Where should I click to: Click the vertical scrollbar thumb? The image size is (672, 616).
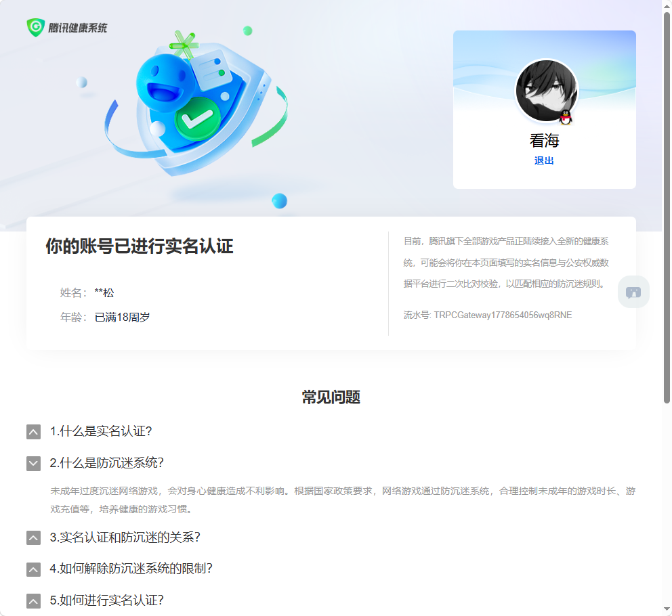pyautogui.click(x=667, y=208)
